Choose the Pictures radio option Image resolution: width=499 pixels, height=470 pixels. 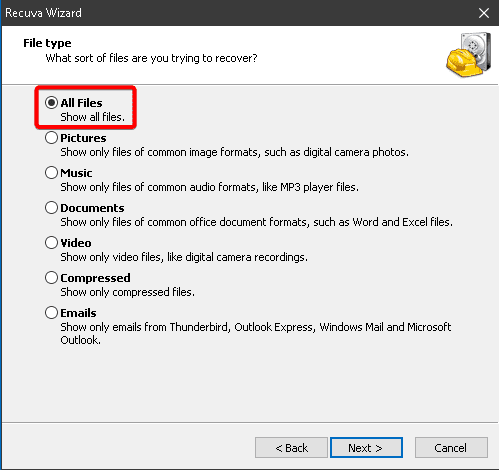coord(51,138)
